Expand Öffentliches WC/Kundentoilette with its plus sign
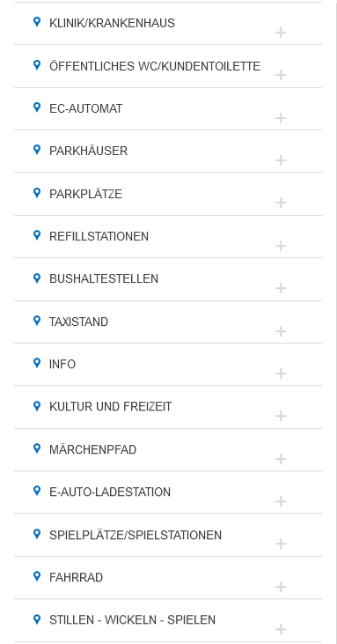The image size is (337, 644). tap(281, 75)
